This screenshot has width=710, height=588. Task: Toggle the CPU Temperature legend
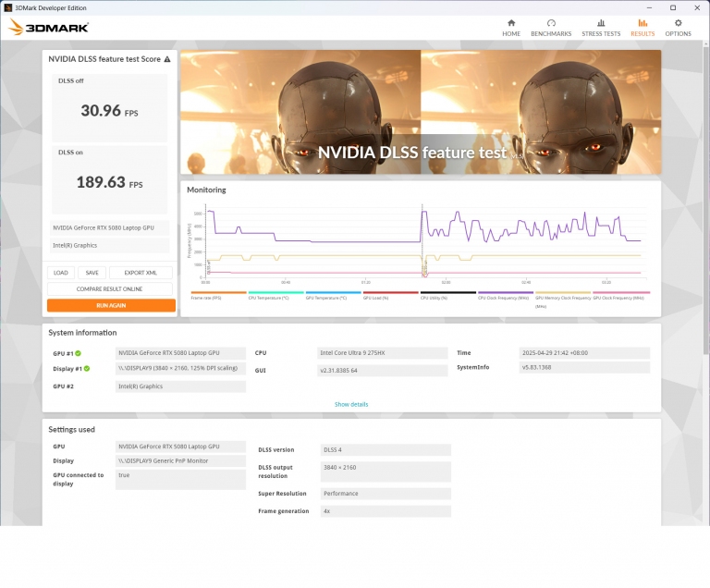click(x=275, y=295)
